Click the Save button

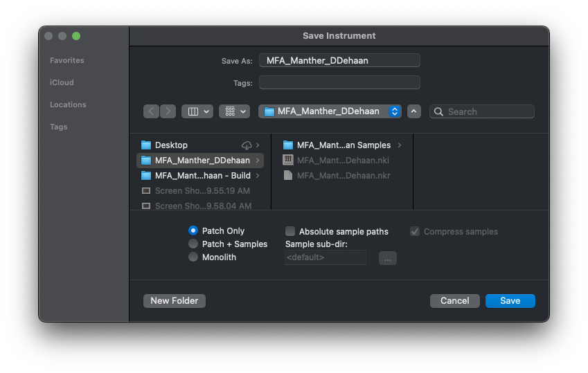click(510, 301)
